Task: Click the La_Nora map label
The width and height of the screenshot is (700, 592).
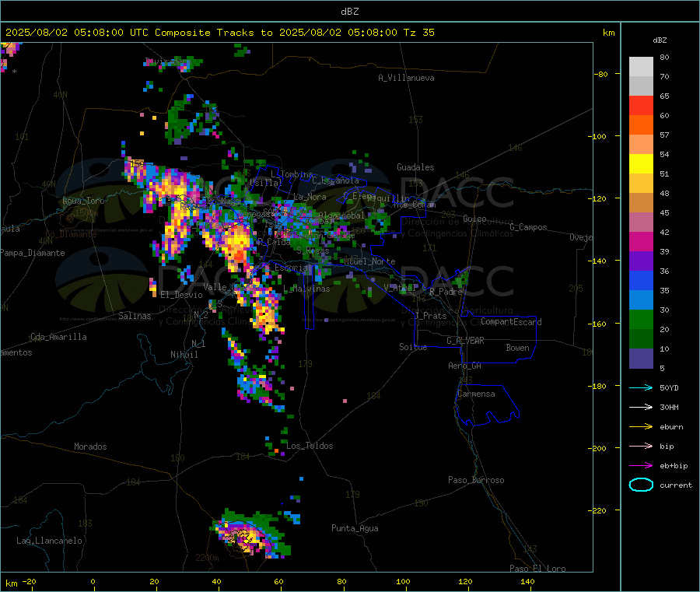Action: [310, 197]
